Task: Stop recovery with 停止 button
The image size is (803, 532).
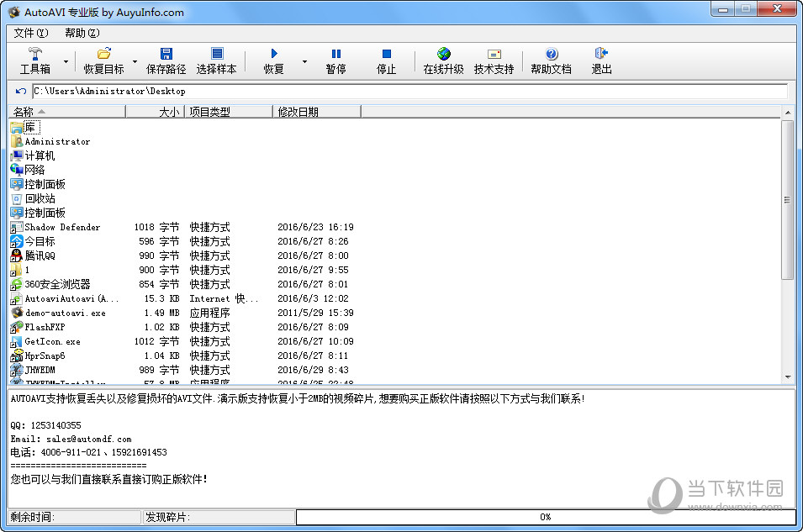Action: click(387, 61)
